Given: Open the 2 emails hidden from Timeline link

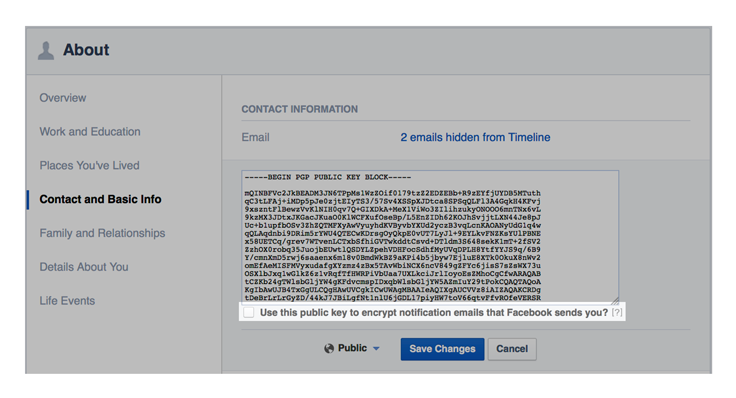Looking at the screenshot, I should click(x=475, y=137).
